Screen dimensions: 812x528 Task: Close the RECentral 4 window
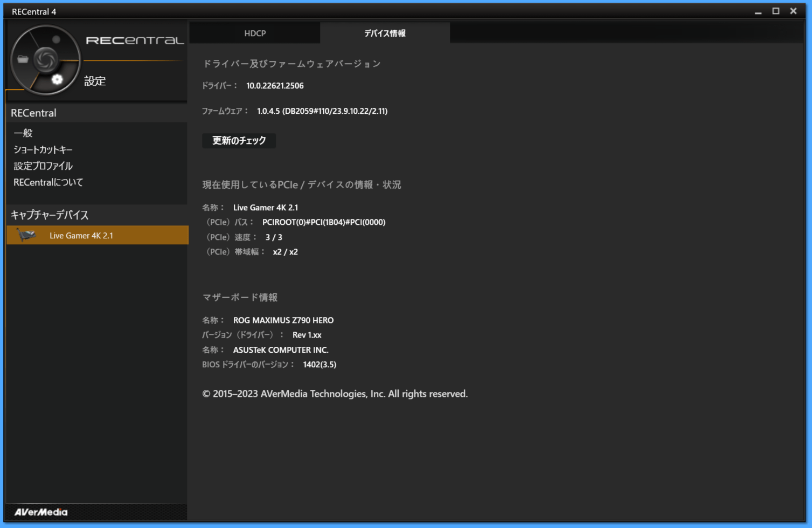[793, 11]
